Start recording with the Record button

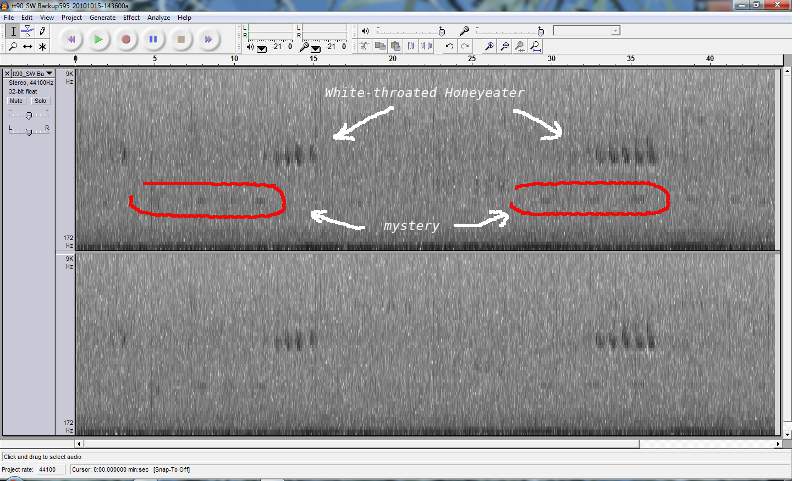[126, 39]
